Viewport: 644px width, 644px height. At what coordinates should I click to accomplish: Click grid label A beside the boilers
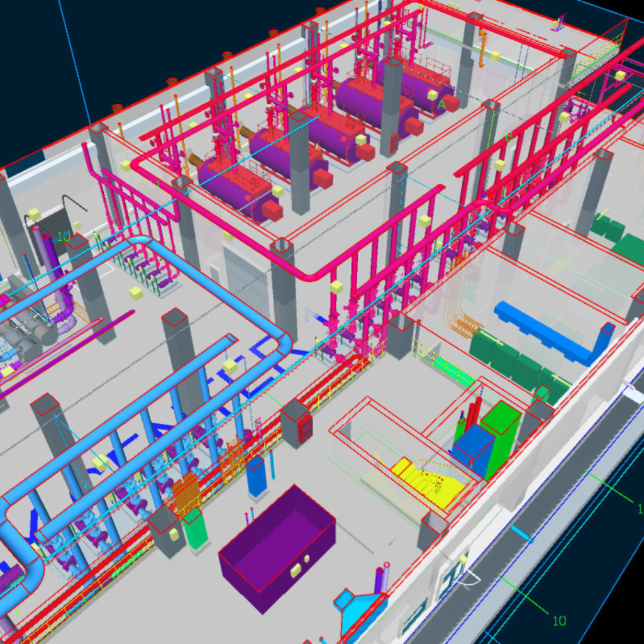(441, 105)
